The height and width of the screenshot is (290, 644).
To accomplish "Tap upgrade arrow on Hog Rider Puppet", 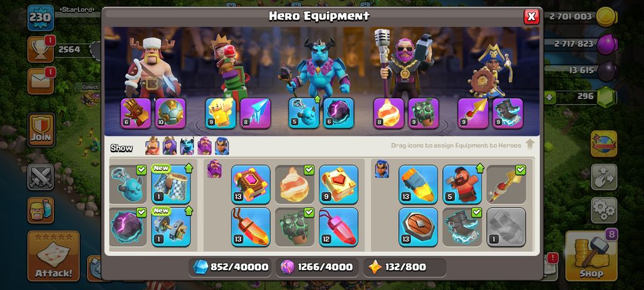I will (480, 168).
